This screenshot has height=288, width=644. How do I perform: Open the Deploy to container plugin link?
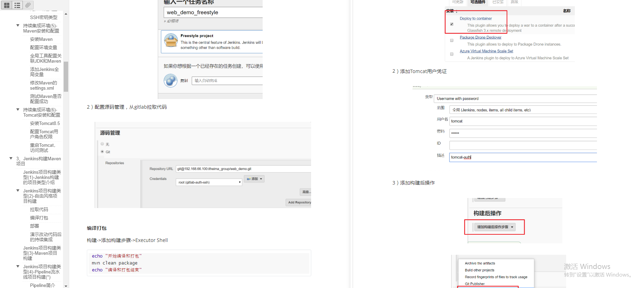click(476, 19)
